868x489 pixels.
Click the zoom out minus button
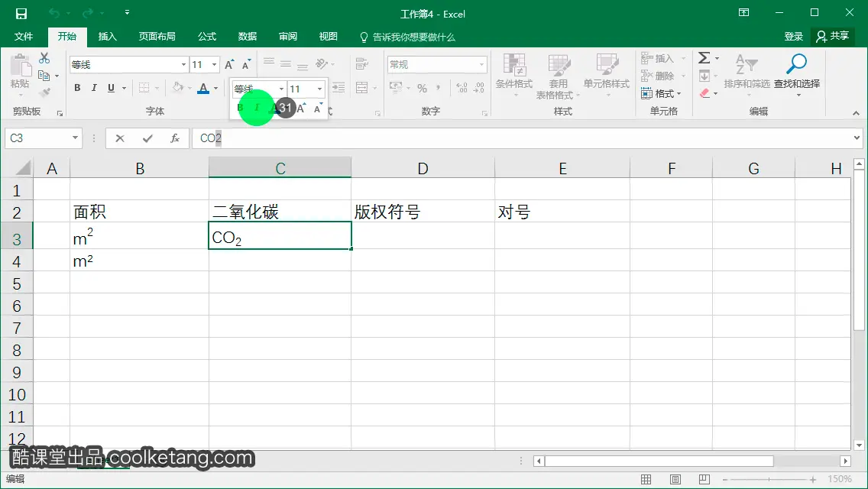click(x=724, y=480)
